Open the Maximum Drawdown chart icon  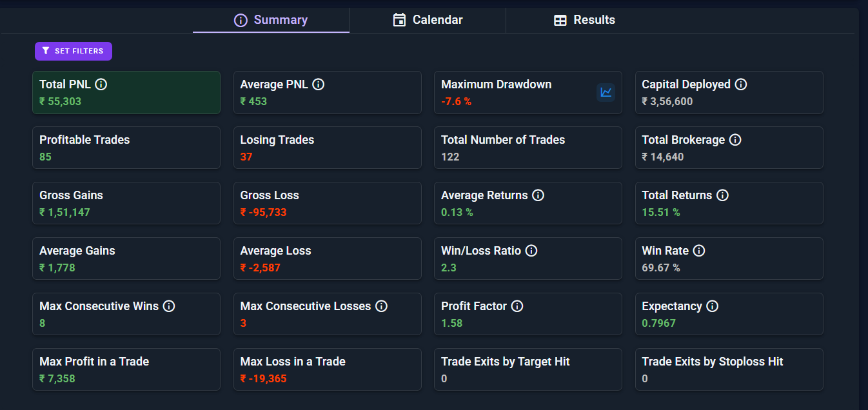(x=606, y=92)
